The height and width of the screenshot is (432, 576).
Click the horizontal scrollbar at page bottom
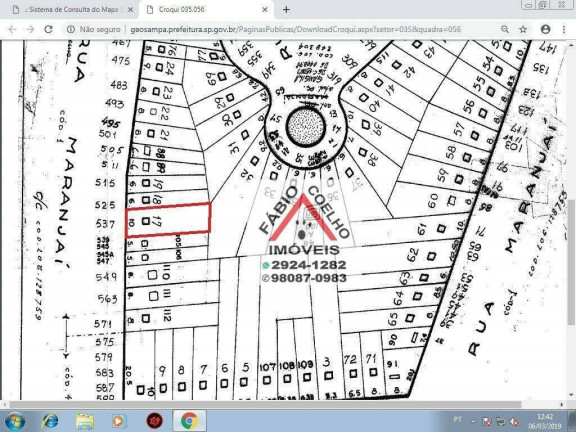[265, 404]
